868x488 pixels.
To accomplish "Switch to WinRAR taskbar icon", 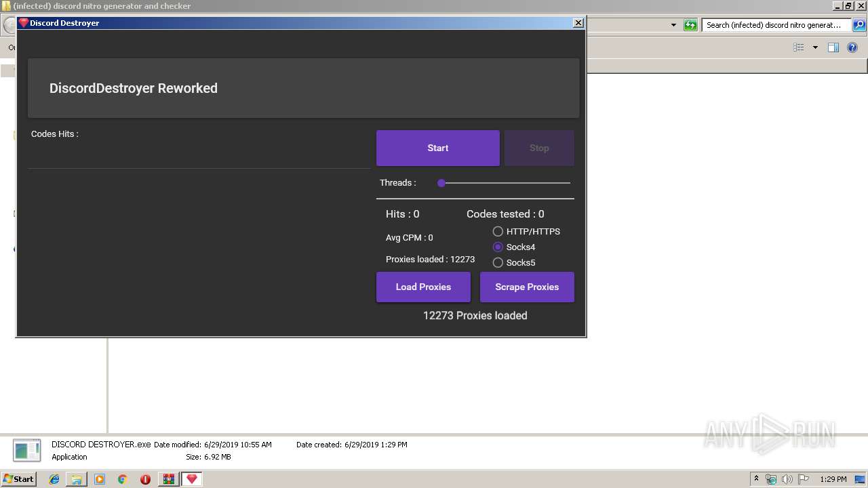I will point(168,479).
